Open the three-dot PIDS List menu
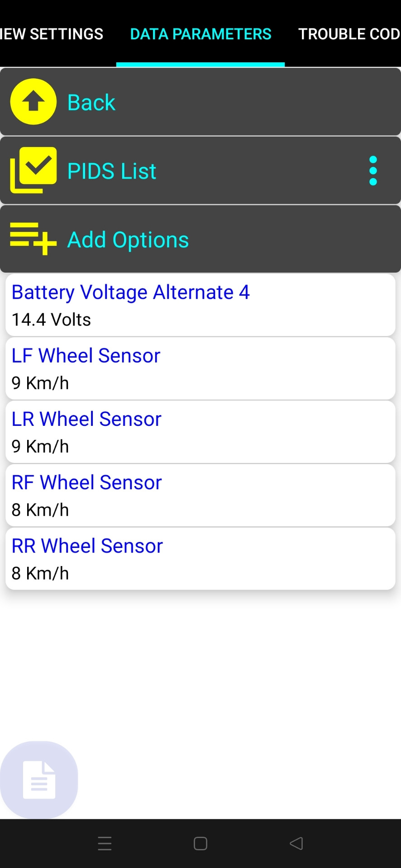 (373, 171)
